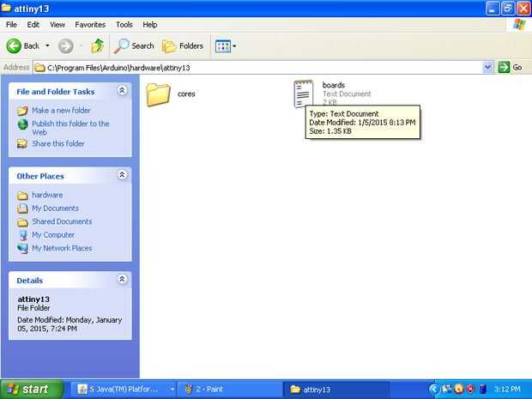Click Share this folder link
The image size is (532, 399).
click(x=58, y=144)
